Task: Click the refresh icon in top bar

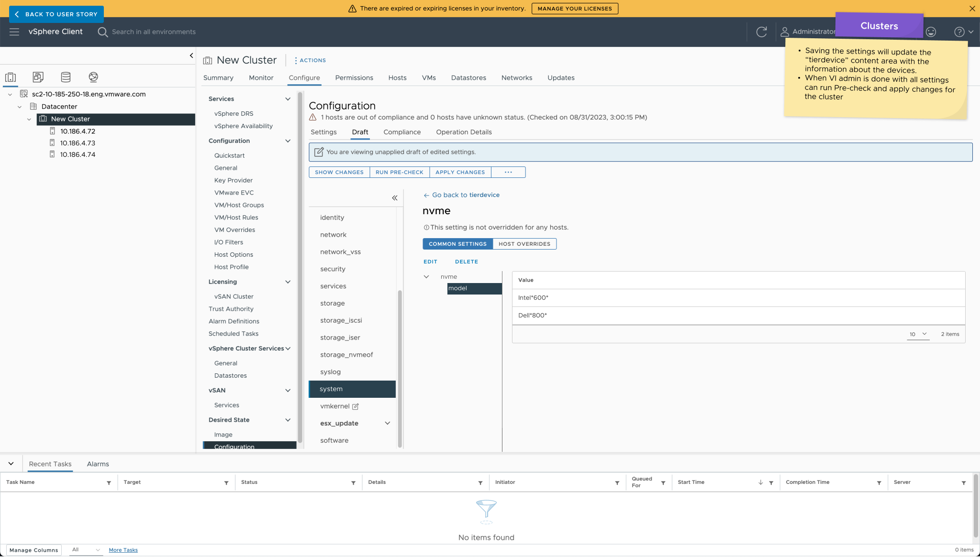Action: tap(761, 32)
